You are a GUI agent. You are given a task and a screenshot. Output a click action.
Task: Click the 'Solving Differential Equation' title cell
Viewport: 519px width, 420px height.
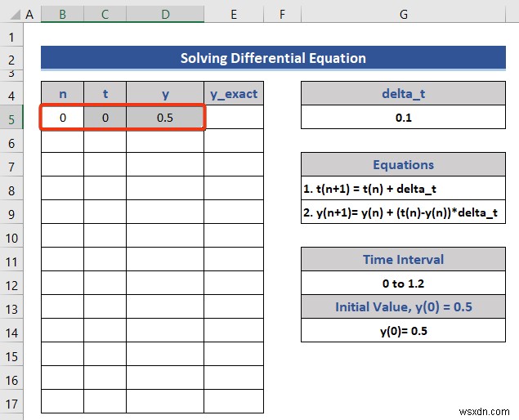274,58
